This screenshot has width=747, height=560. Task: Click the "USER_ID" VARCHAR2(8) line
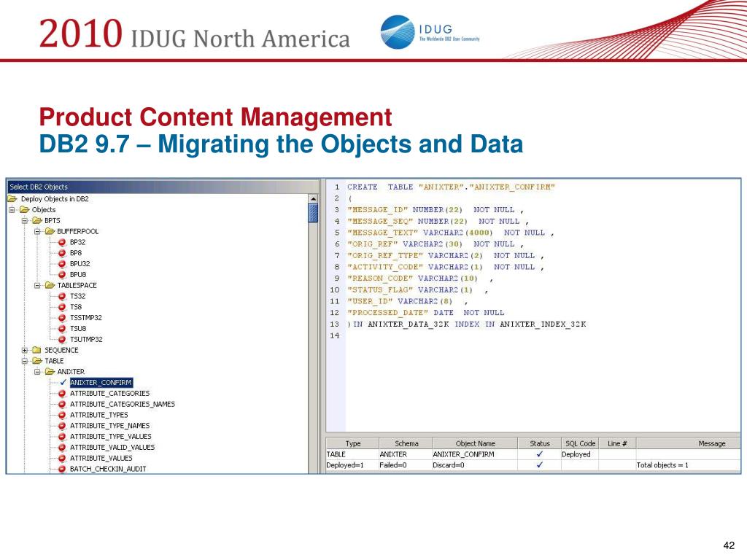[x=408, y=301]
